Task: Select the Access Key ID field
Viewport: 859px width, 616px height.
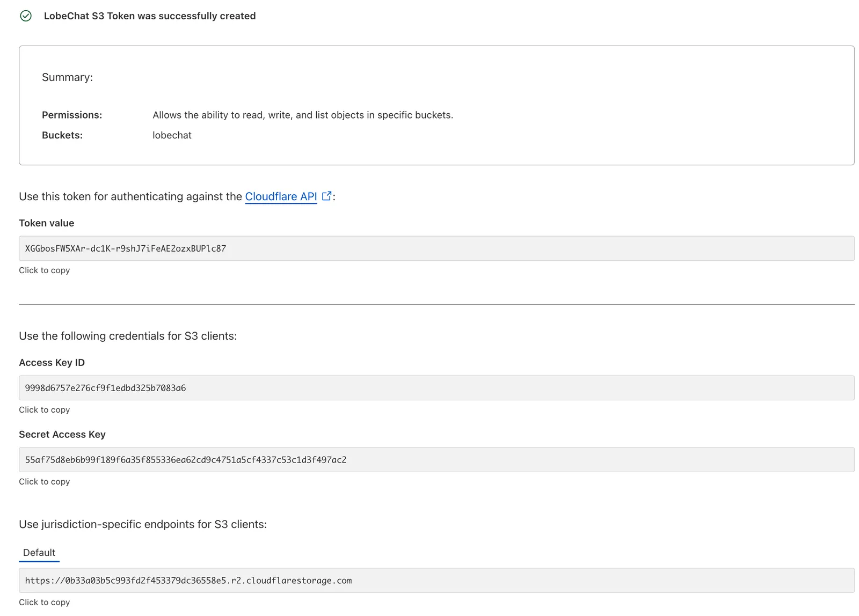Action: tap(436, 388)
